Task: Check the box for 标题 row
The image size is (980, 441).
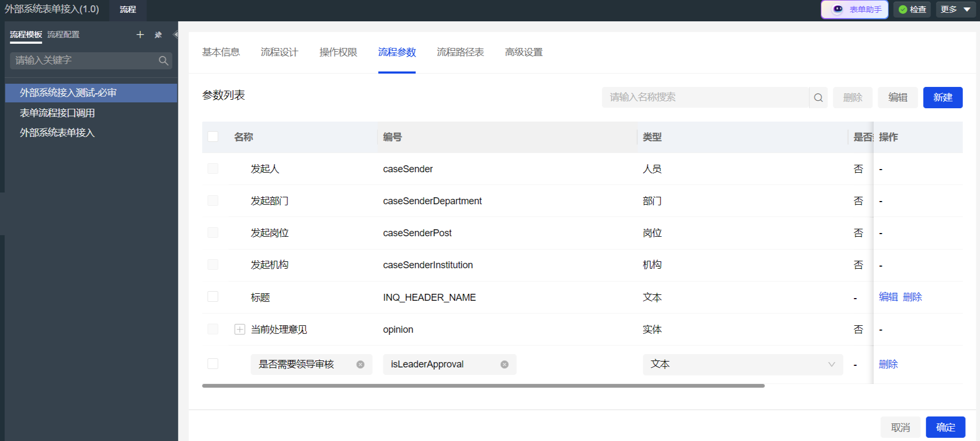Action: pos(213,296)
